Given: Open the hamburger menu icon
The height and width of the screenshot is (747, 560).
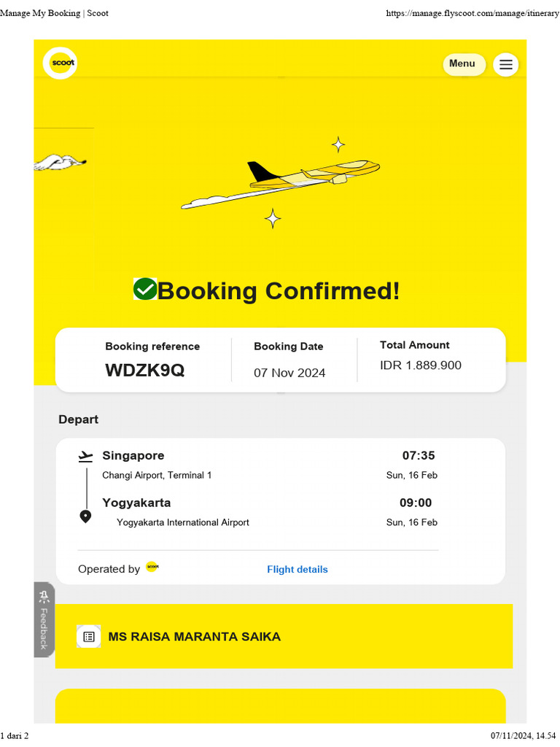Looking at the screenshot, I should pyautogui.click(x=505, y=64).
